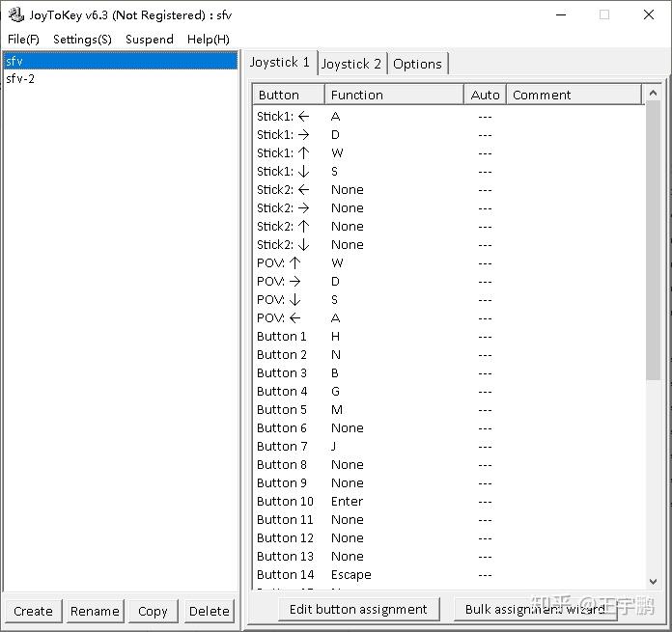Select the POV left arrow row
The image size is (672, 632).
449,318
